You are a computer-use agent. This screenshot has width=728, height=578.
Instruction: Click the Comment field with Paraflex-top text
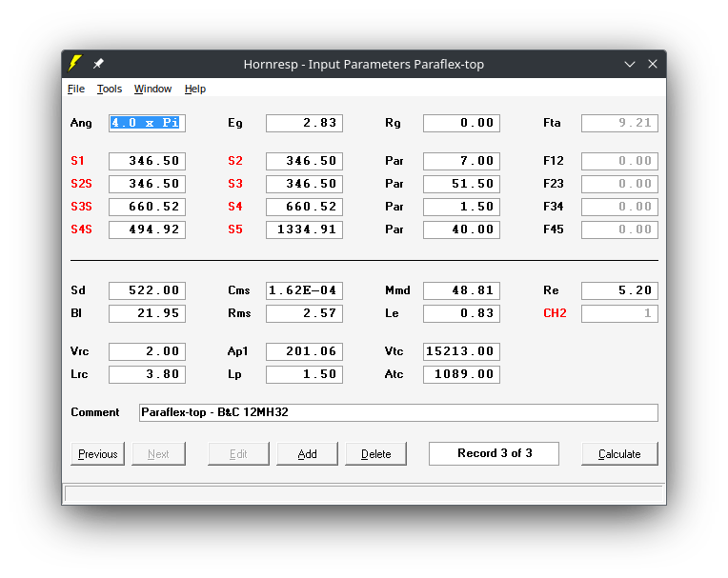tap(398, 412)
